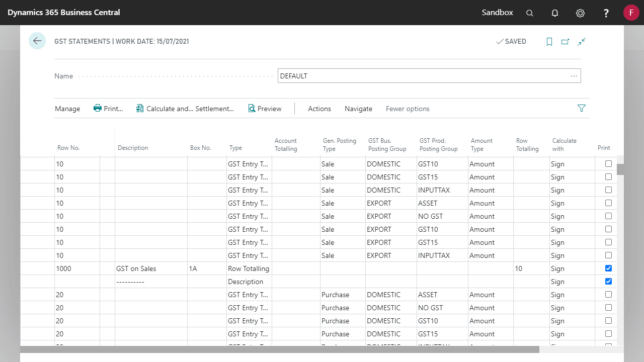The image size is (644, 362).
Task: Select Purchase cell in DOMESTIC ASSET row
Action: 343,295
